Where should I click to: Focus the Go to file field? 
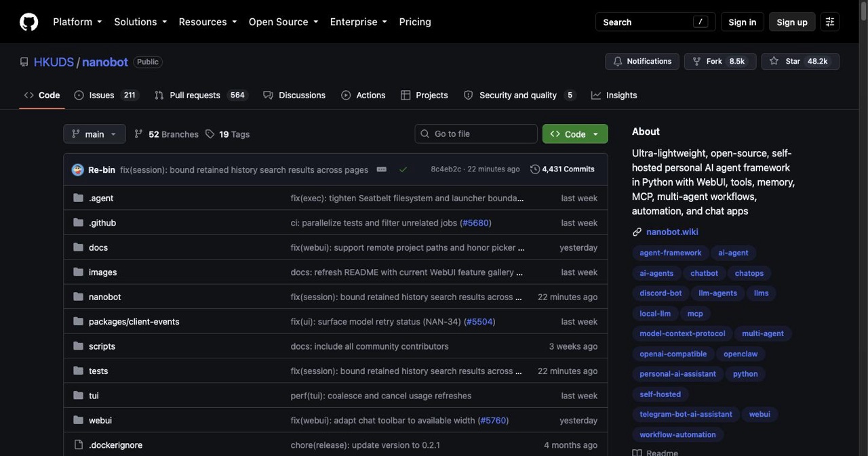tap(476, 134)
